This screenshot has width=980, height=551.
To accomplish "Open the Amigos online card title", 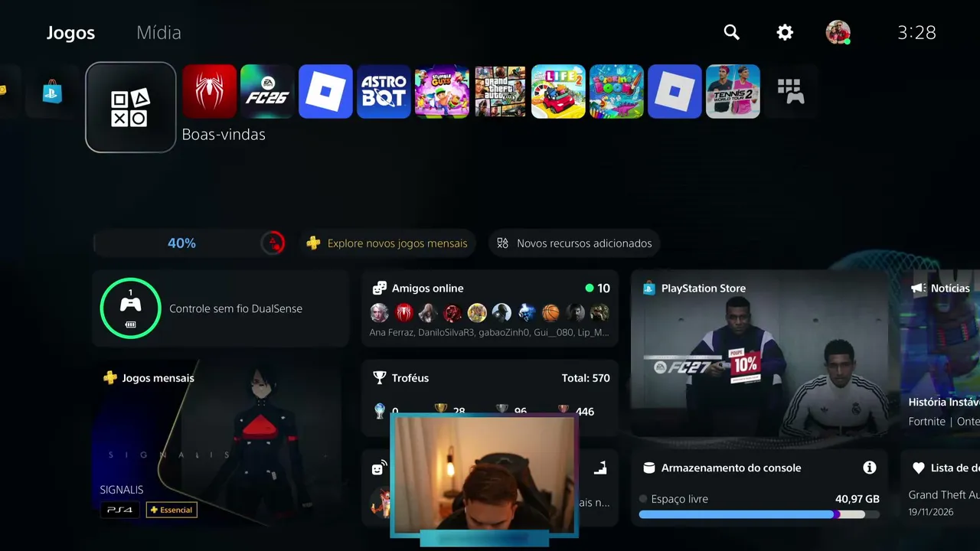I will pyautogui.click(x=427, y=289).
